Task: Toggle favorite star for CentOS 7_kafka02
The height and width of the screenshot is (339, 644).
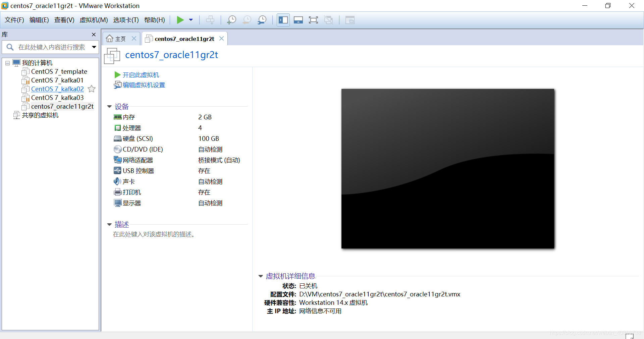Action: pyautogui.click(x=92, y=89)
